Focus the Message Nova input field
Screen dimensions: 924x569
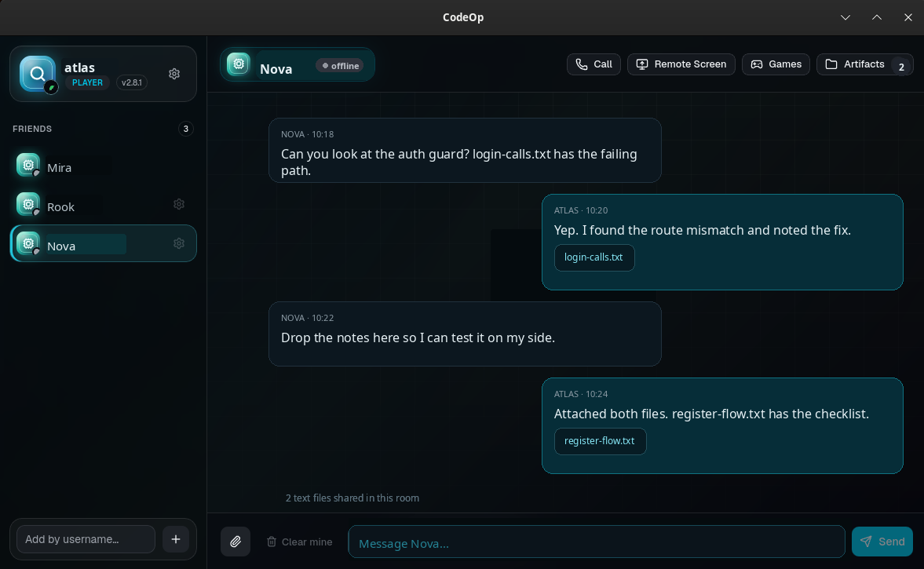[597, 542]
